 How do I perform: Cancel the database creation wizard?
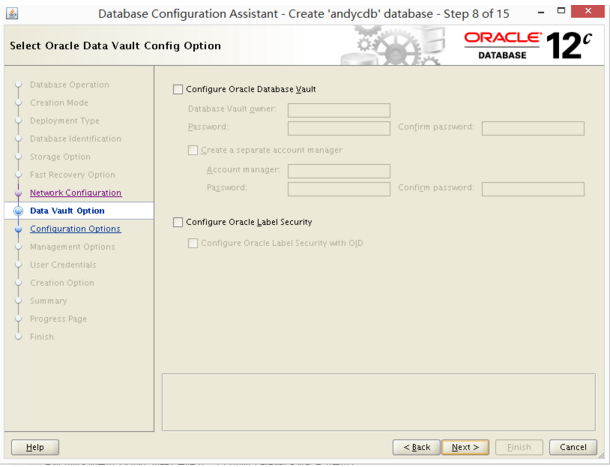click(573, 447)
